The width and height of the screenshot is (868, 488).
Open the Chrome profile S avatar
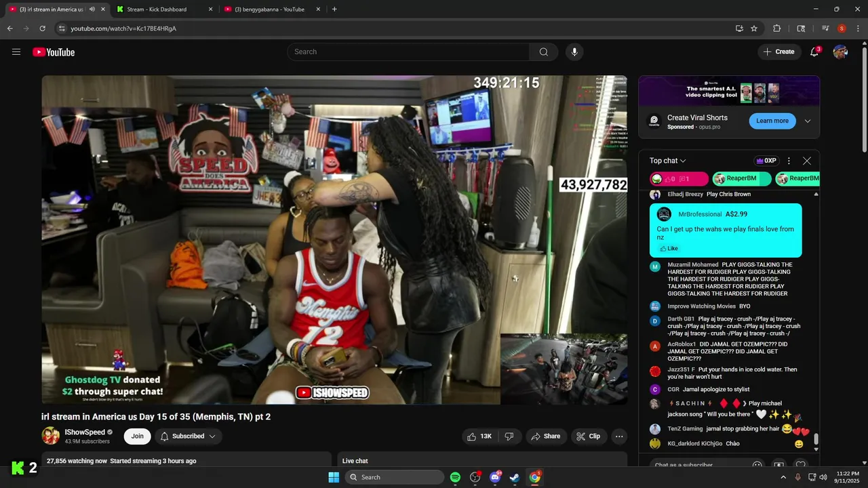point(842,28)
